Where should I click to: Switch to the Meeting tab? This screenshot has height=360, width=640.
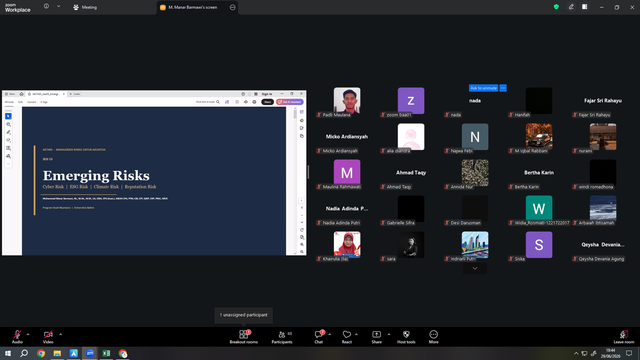click(x=85, y=7)
